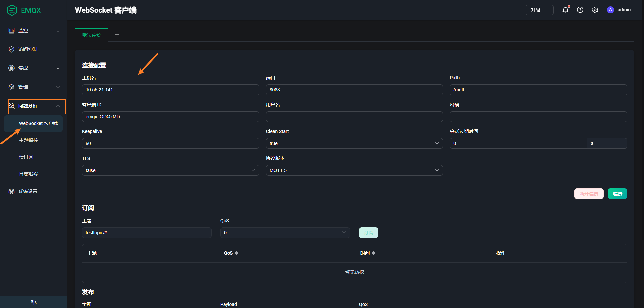This screenshot has height=308, width=644.
Task: Expand the 系统设置 menu chevron
Action: click(58, 192)
